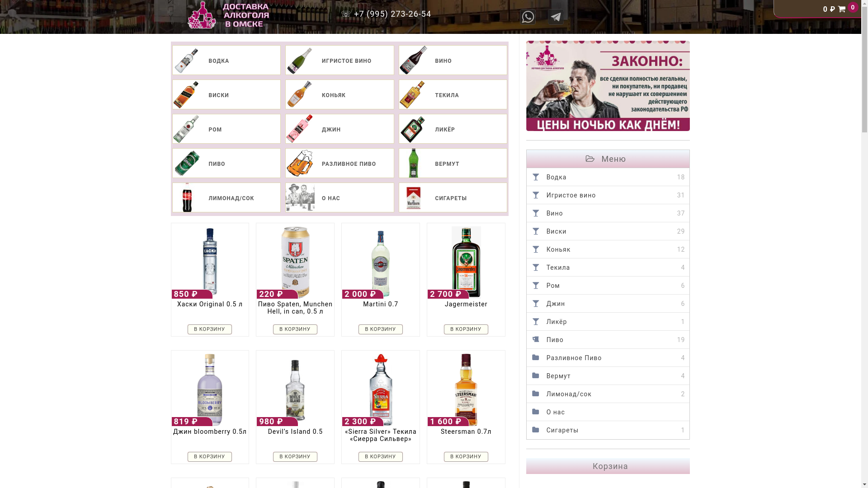Open О НАС tile

pos(340,197)
